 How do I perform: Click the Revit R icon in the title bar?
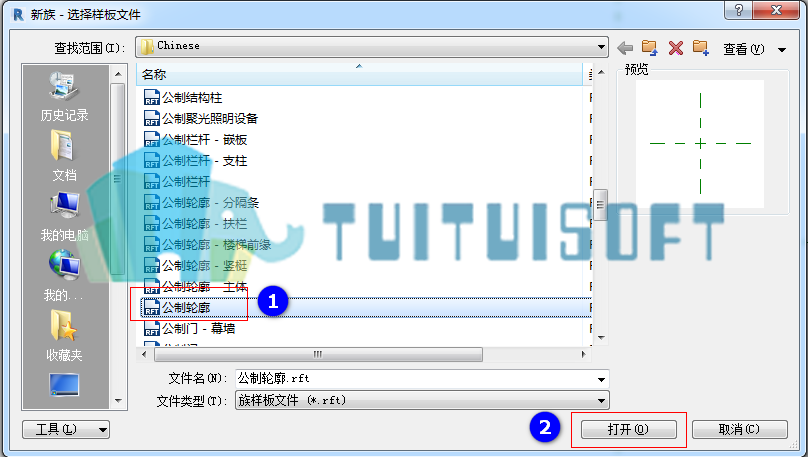(x=18, y=14)
